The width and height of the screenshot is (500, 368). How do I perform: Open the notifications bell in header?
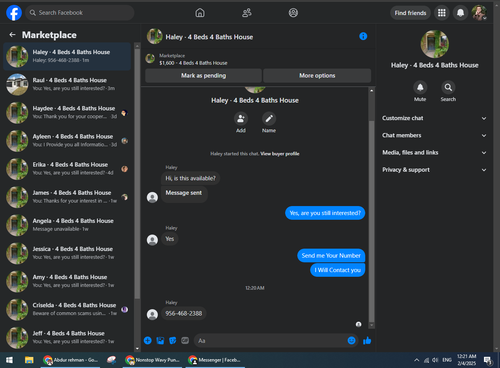tap(460, 13)
